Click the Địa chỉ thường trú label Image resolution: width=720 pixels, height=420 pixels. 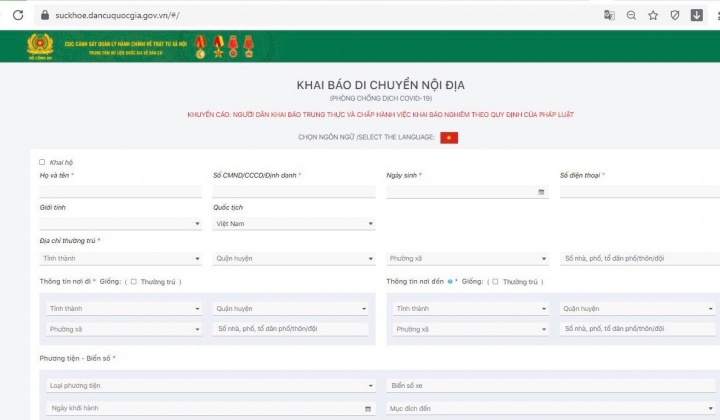pos(68,241)
